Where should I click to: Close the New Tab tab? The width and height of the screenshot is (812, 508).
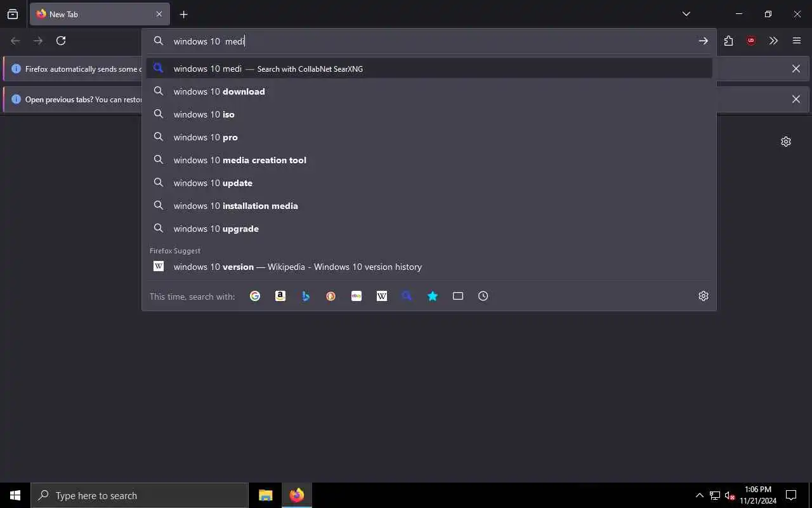tap(159, 14)
